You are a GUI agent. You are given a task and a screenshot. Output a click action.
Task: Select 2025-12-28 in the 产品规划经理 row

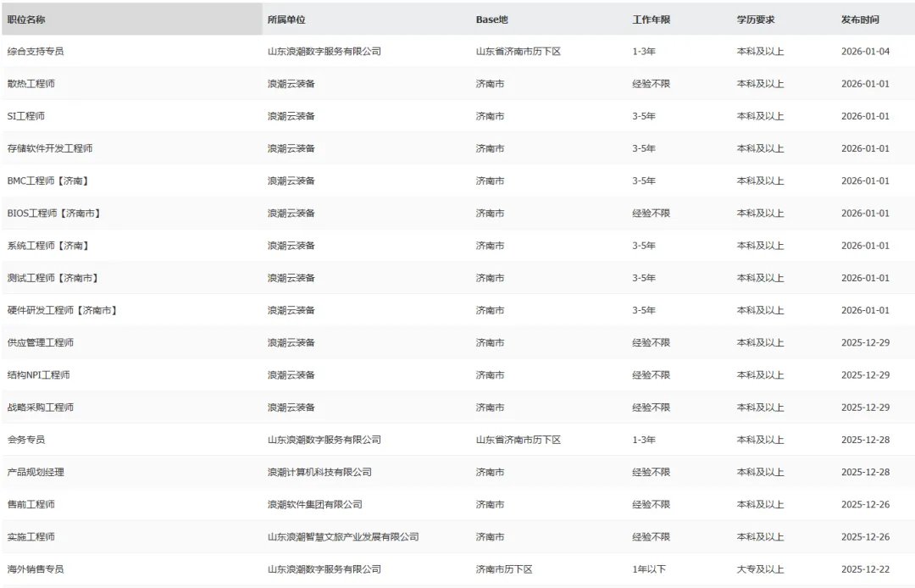[x=865, y=473]
